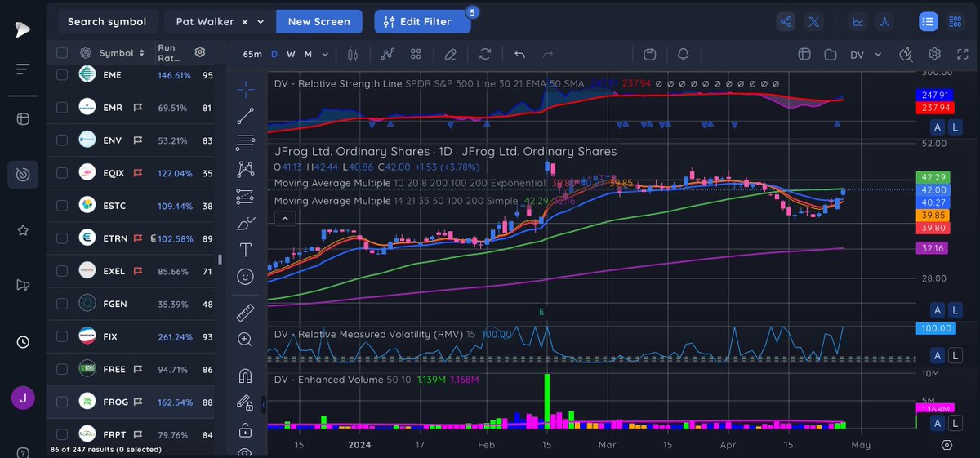The width and height of the screenshot is (980, 458).
Task: Collapse the indicator legend chevron
Action: coord(283,218)
